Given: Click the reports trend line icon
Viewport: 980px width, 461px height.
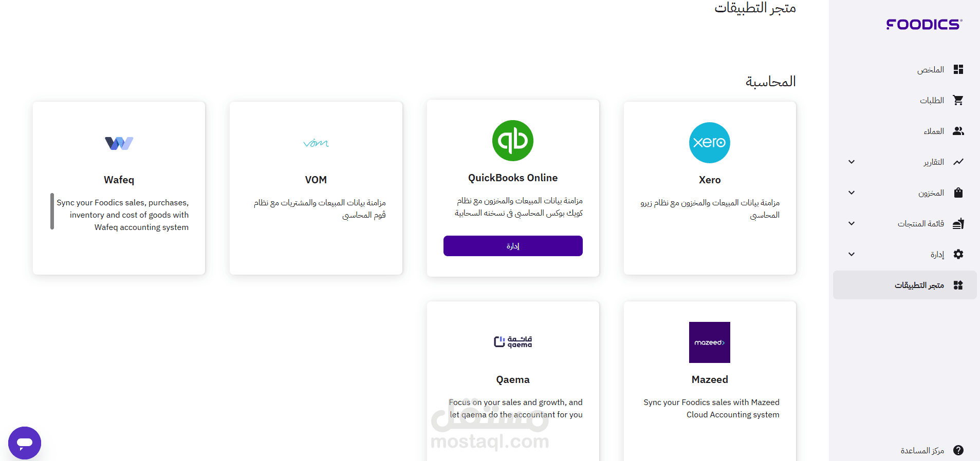Looking at the screenshot, I should (x=958, y=162).
